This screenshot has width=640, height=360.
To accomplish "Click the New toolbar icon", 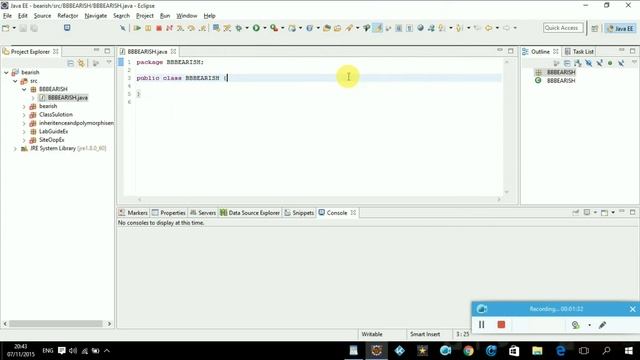I will (x=6, y=28).
